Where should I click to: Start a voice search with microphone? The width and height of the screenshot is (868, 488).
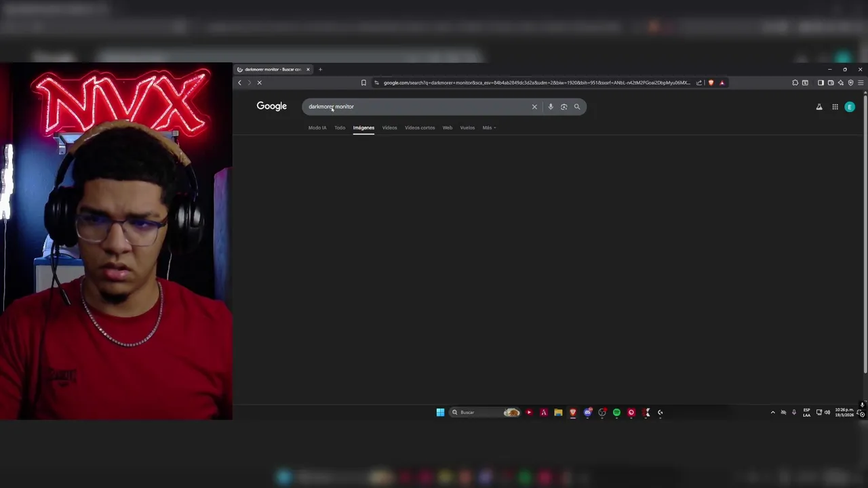[551, 106]
